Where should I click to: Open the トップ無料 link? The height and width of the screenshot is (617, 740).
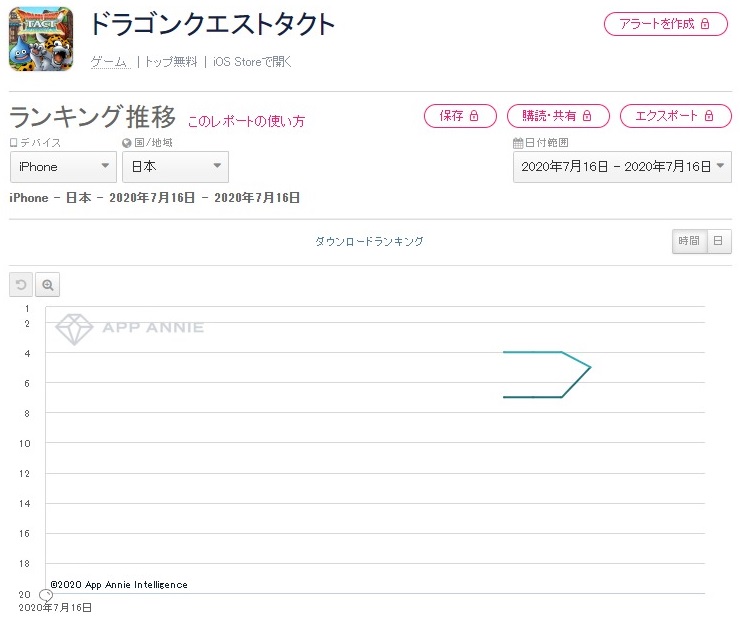[x=171, y=62]
